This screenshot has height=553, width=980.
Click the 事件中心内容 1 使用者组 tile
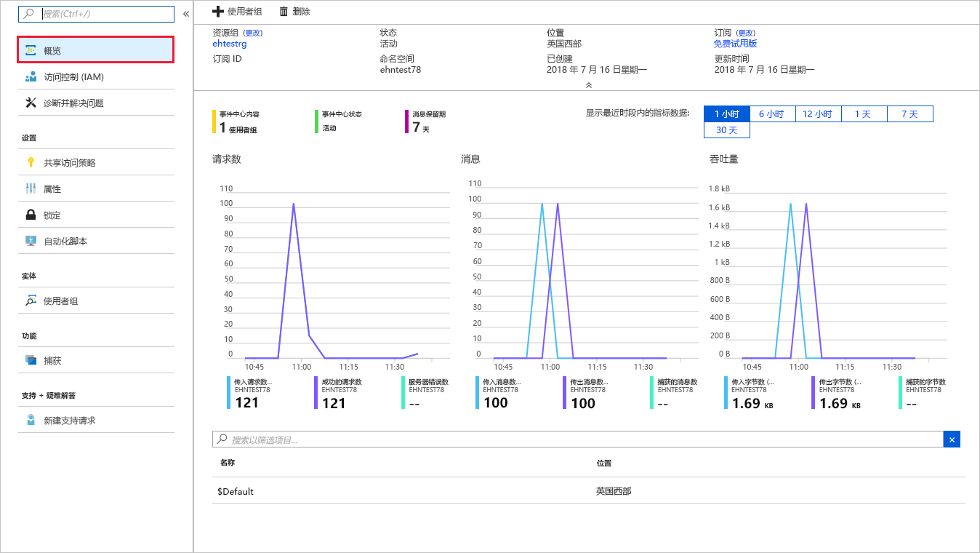click(236, 122)
